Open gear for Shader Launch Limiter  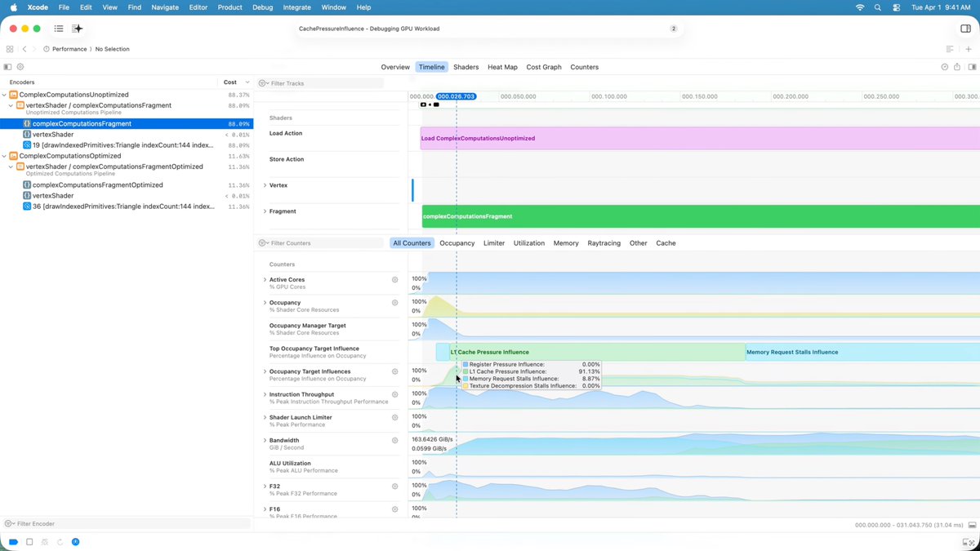pos(394,417)
